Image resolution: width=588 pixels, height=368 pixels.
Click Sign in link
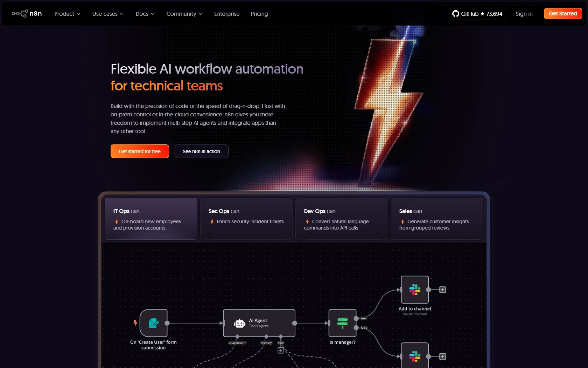click(x=524, y=14)
